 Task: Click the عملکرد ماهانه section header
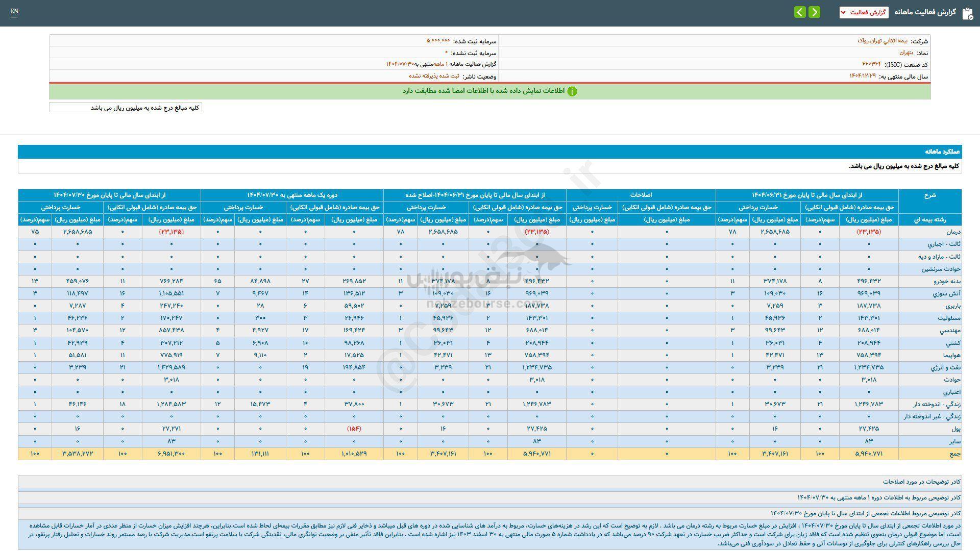point(942,152)
